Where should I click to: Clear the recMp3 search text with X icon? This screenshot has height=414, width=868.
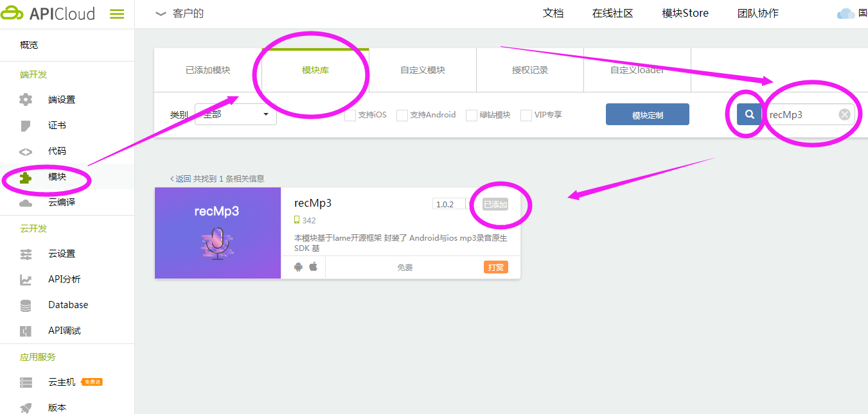[x=844, y=114]
